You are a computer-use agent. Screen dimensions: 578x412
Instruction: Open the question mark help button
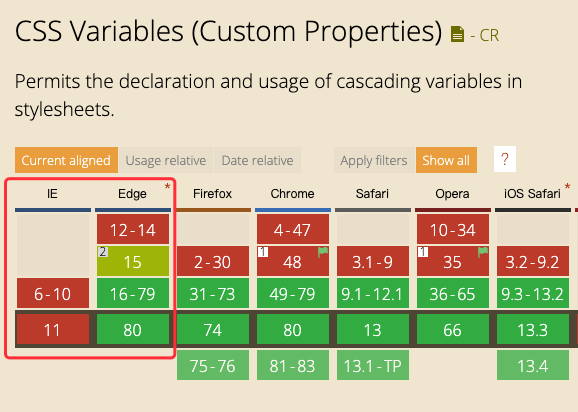(505, 159)
